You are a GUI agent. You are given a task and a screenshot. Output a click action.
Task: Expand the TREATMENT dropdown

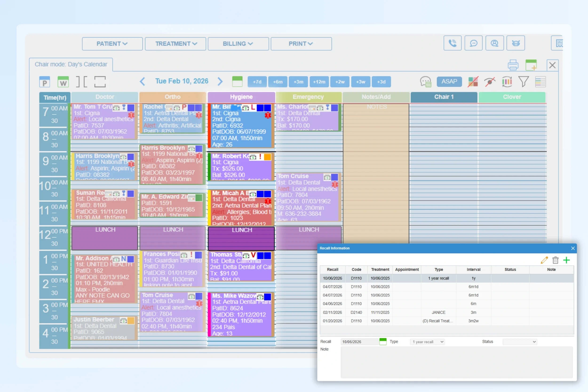click(x=175, y=44)
